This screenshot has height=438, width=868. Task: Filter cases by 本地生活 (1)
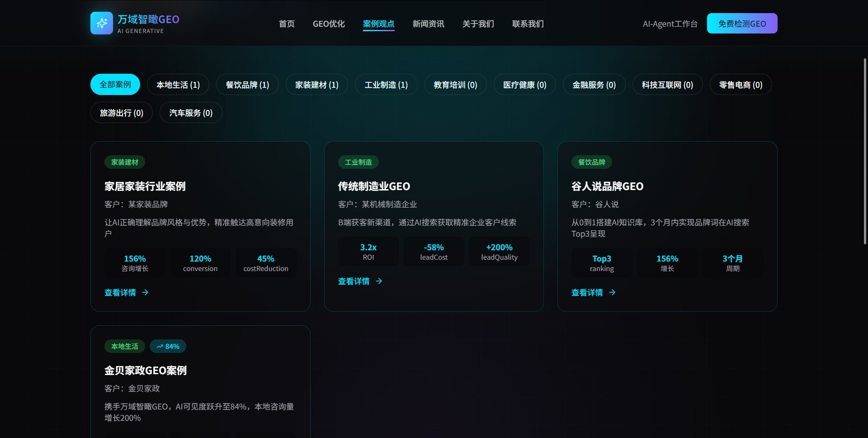point(178,85)
